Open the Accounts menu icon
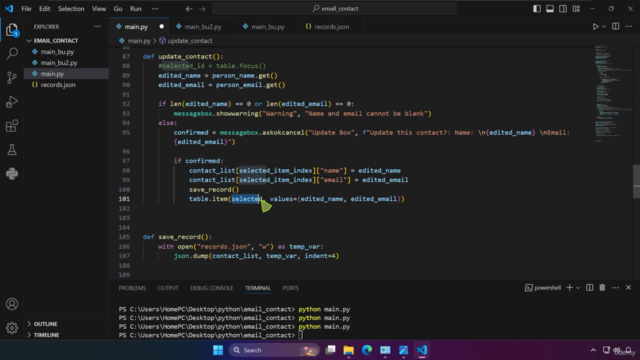The height and width of the screenshot is (360, 640). [12, 304]
